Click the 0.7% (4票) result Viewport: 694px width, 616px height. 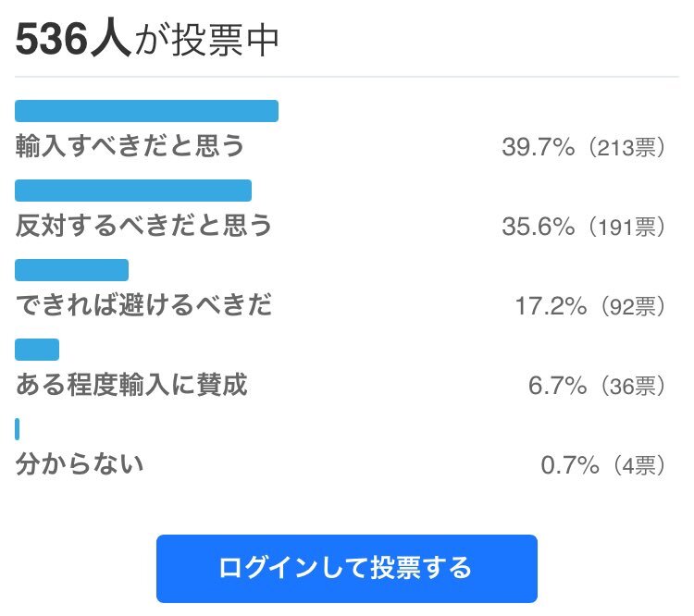tap(602, 464)
